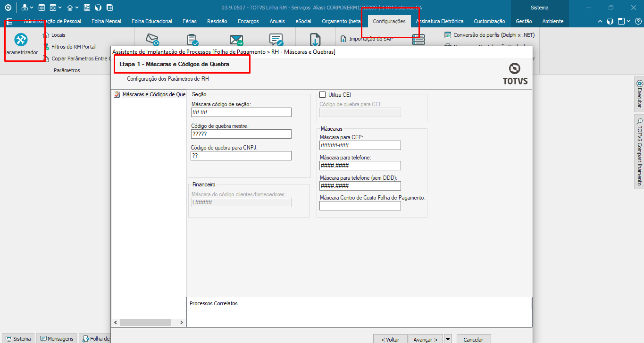Screen dimensions: 644x343
Task: Open the Customização tab
Action: [x=489, y=21]
